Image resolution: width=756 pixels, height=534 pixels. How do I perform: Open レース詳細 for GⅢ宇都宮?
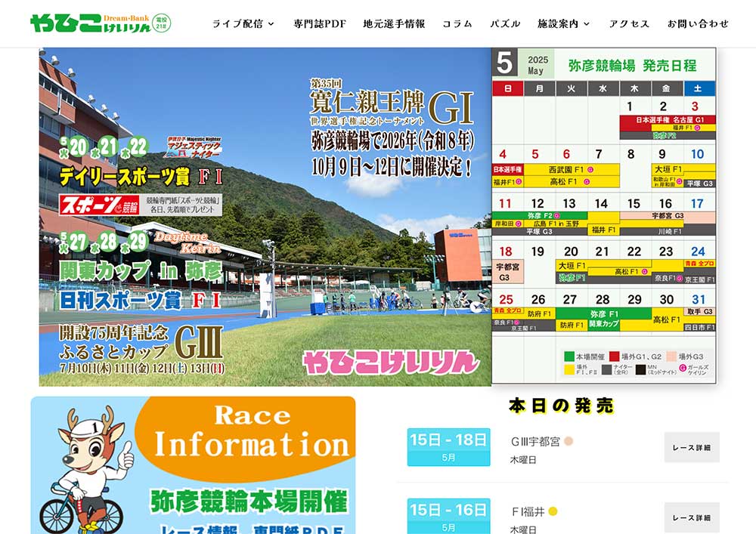pos(692,447)
